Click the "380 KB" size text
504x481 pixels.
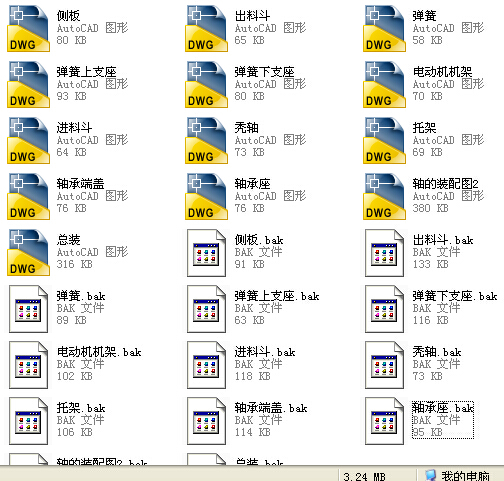(x=430, y=208)
